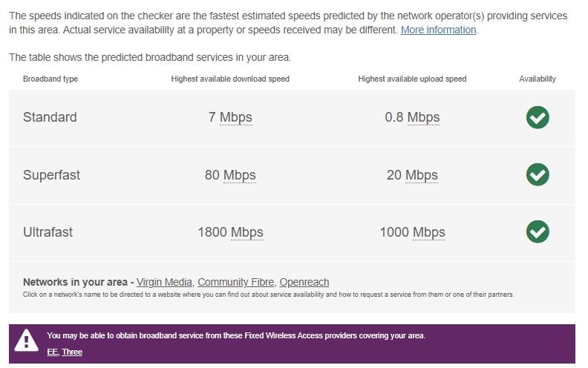Click the Broadband type column header

(x=50, y=79)
